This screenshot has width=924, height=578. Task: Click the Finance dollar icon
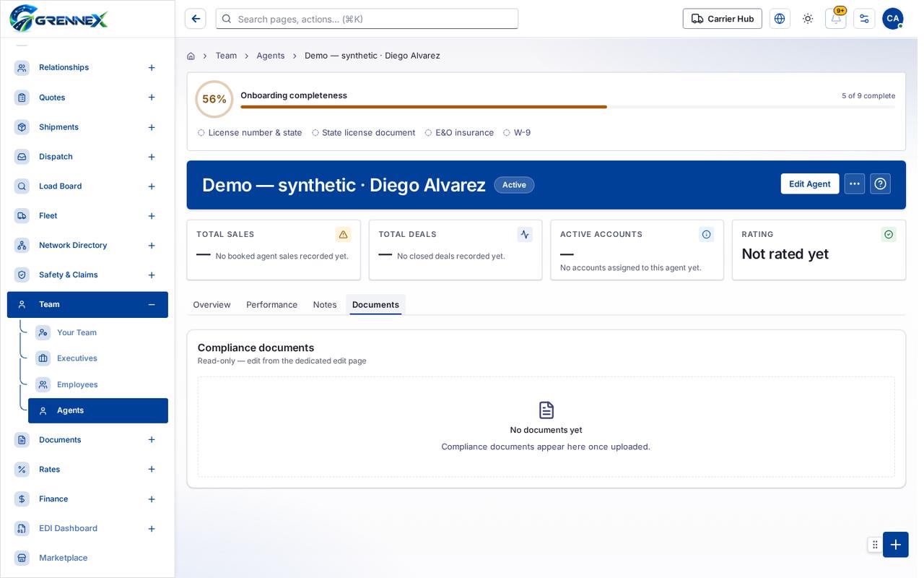22,499
